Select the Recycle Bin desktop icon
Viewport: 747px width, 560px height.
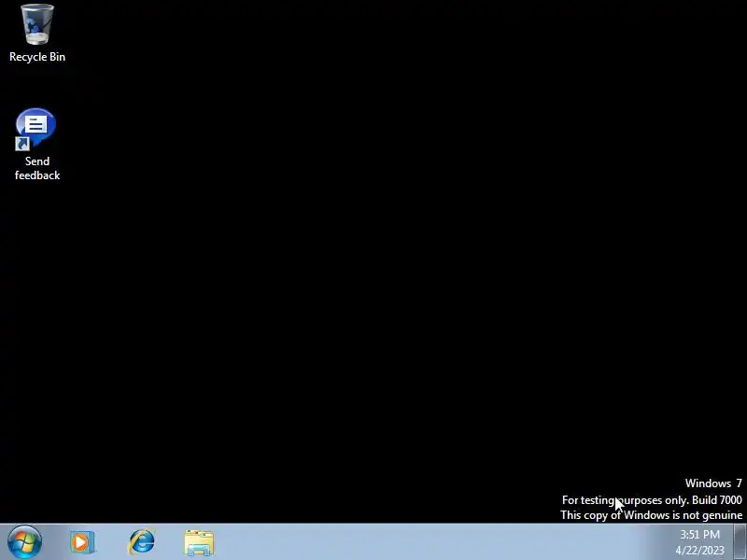37,33
